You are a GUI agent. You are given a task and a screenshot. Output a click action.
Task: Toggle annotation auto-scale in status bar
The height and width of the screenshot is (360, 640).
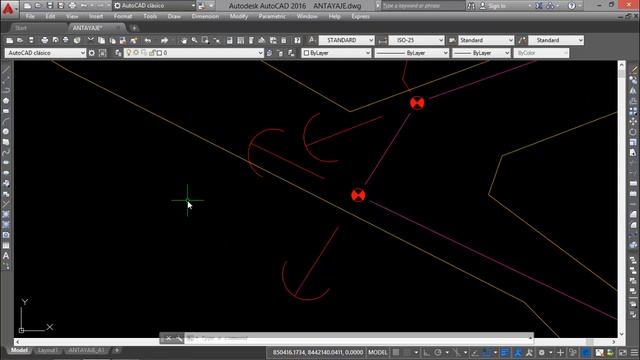click(529, 352)
